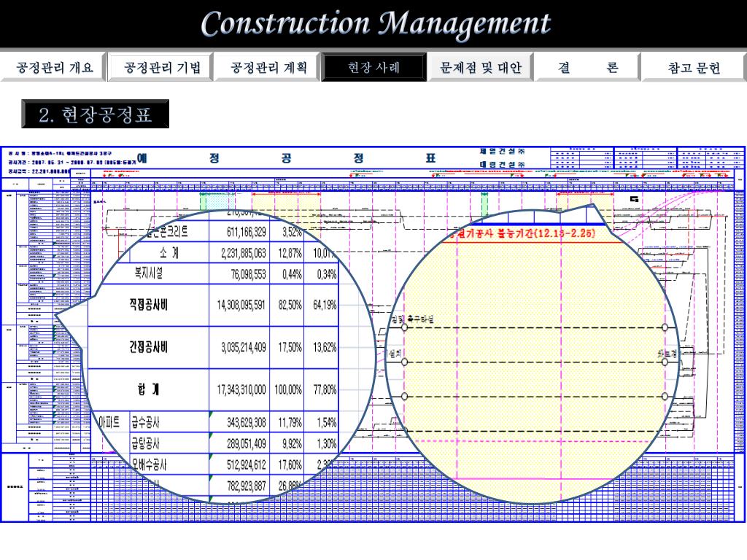Select the amount 782,923,887
The image size is (747, 560).
pyautogui.click(x=247, y=486)
